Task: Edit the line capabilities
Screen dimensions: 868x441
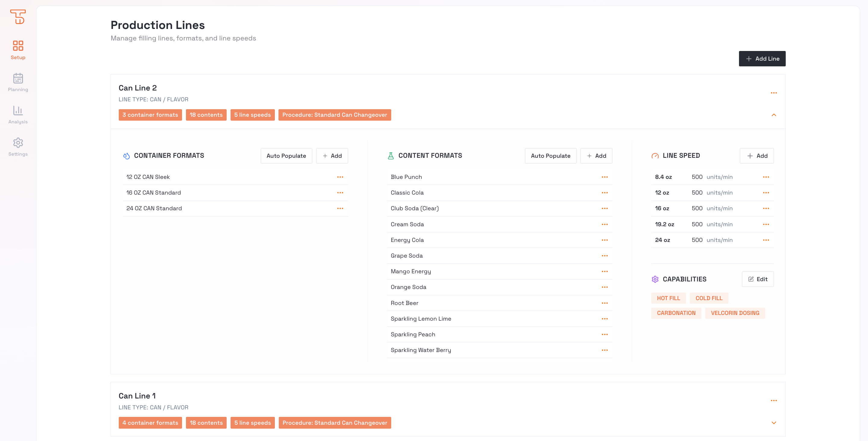Action: [x=757, y=279]
